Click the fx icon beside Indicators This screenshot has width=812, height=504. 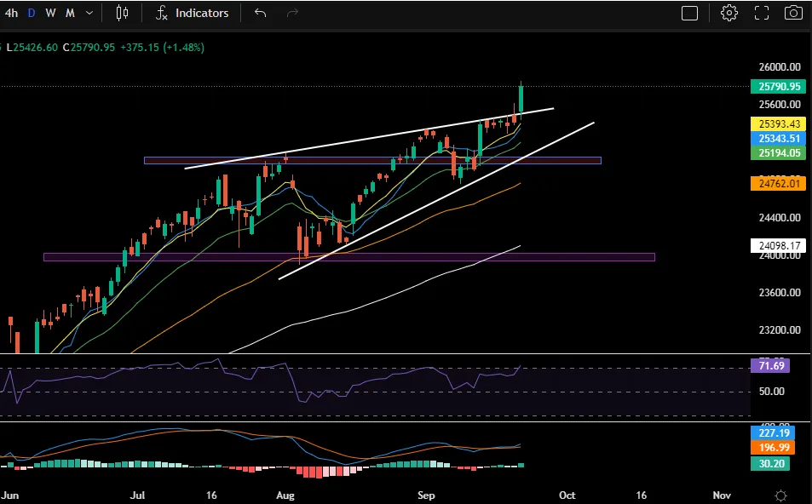161,13
